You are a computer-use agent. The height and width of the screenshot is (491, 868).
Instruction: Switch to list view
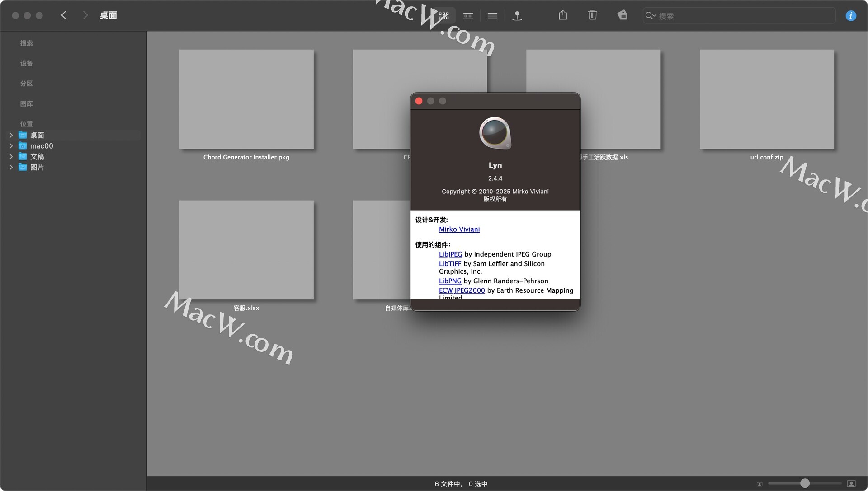[x=492, y=16]
